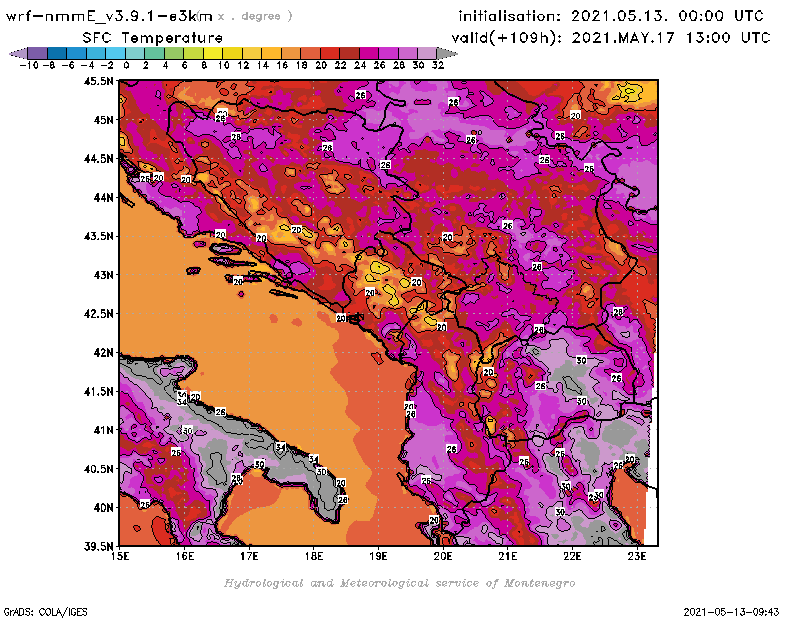Click the initialisation 2021.05.13. 00:00 UTC text
This screenshot has height=618, width=800.
(611, 16)
